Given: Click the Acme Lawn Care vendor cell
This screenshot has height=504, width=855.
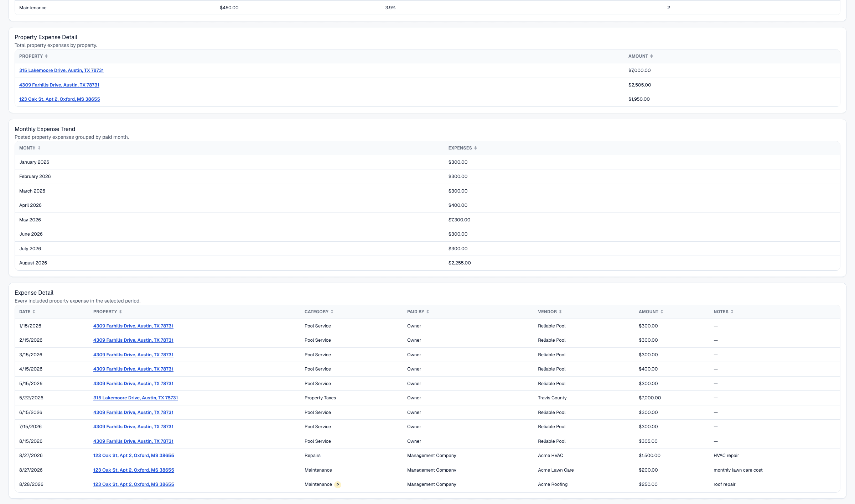Looking at the screenshot, I should pyautogui.click(x=556, y=470).
